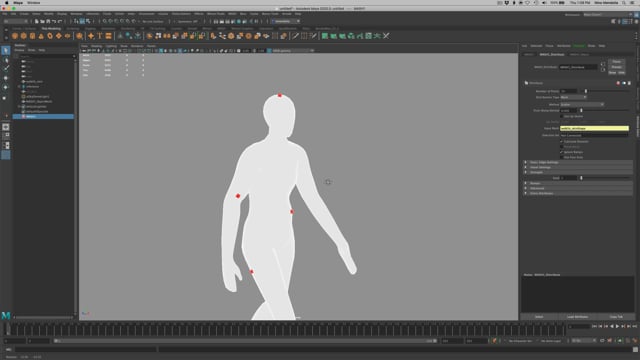Click the play forward button
640x360 pixels.
pos(617,327)
